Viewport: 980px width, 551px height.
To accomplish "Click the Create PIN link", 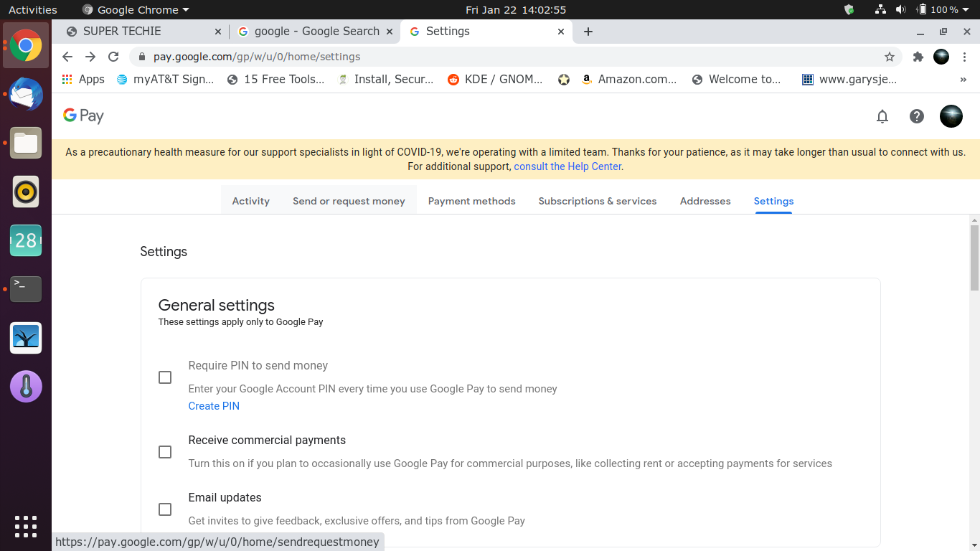I will 214,406.
